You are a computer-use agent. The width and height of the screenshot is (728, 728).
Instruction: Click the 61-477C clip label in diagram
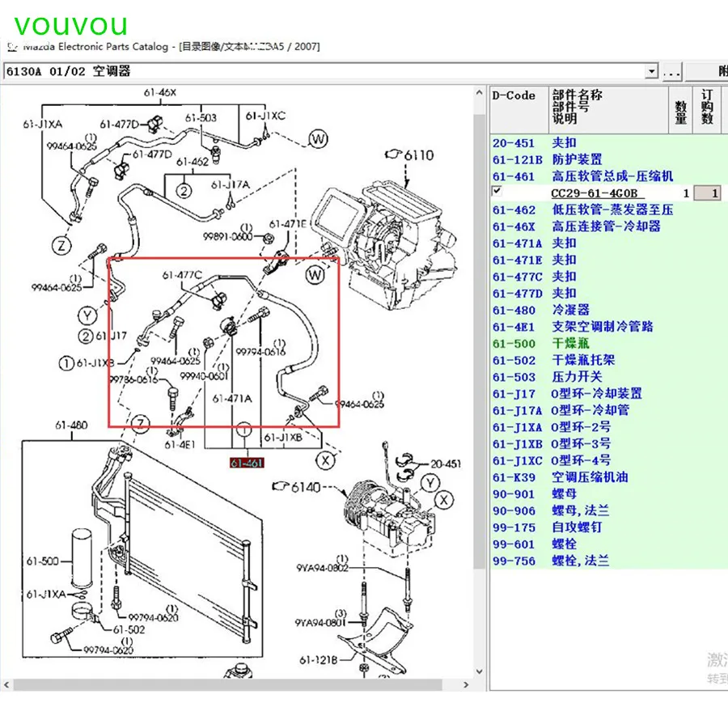[x=182, y=275]
